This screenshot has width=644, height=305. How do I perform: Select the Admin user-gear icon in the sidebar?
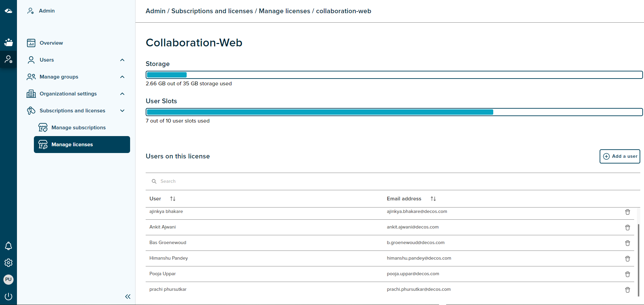8,59
